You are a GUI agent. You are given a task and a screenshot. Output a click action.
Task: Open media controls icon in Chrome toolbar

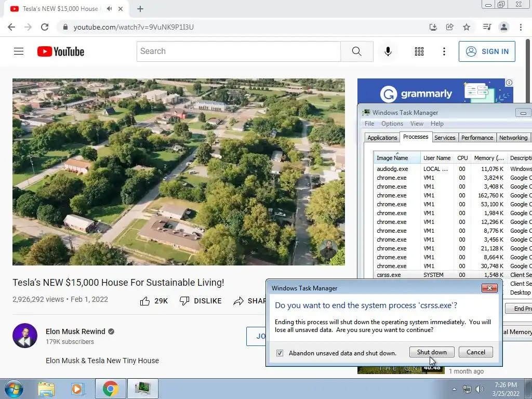[487, 27]
